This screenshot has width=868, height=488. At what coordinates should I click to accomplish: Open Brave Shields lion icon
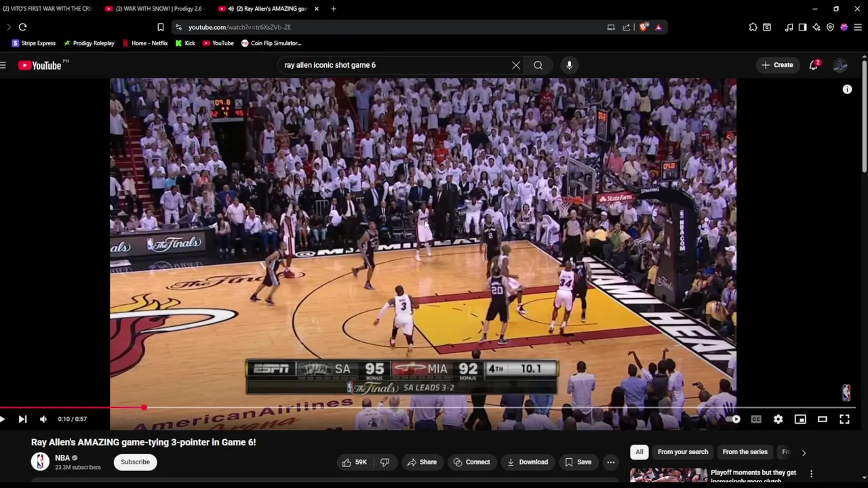644,27
